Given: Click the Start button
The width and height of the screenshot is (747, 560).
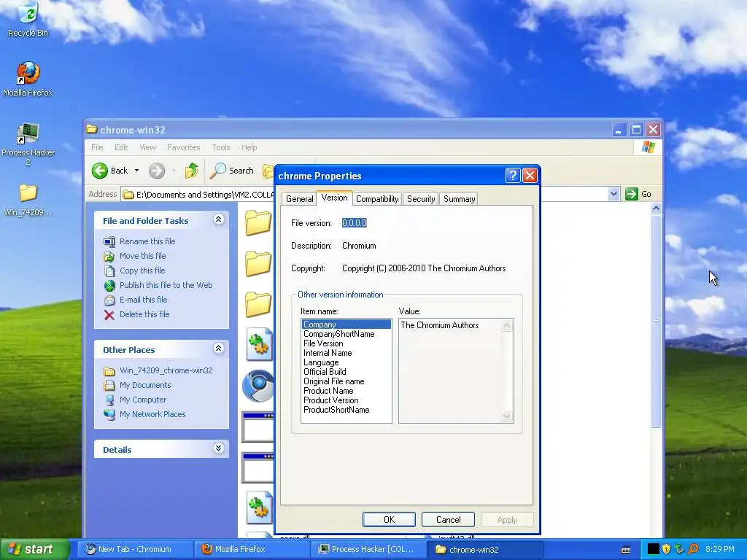Looking at the screenshot, I should coord(34,549).
